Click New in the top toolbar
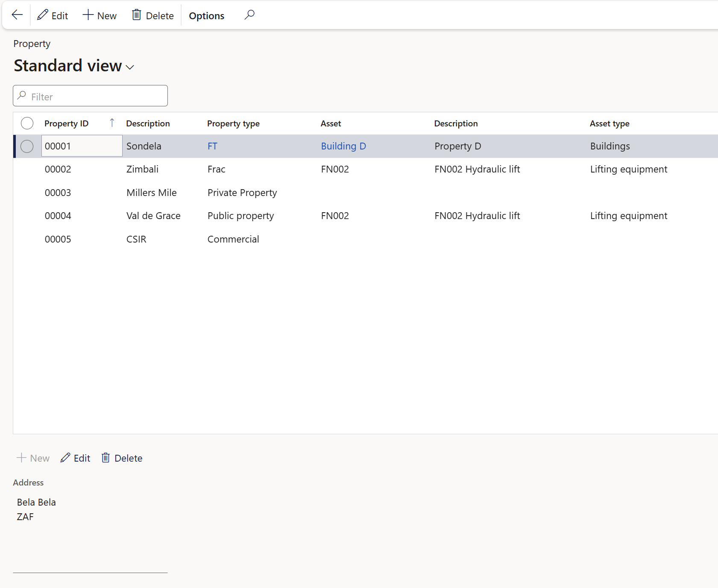This screenshot has width=718, height=588. pyautogui.click(x=100, y=15)
